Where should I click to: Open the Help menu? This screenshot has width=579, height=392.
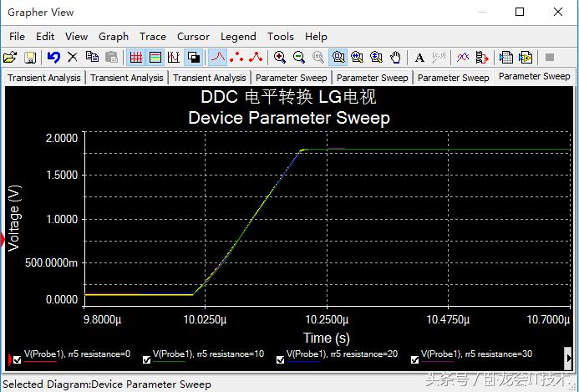click(316, 37)
